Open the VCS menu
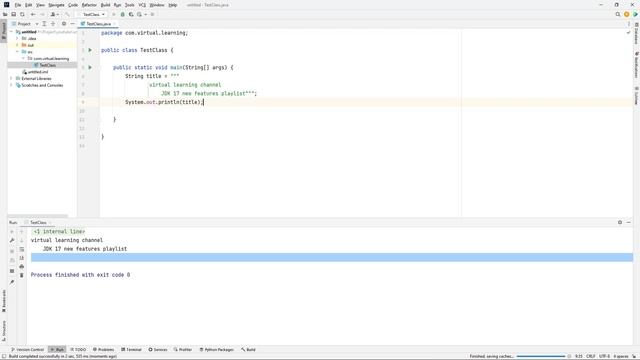The height and width of the screenshot is (360, 640). pyautogui.click(x=142, y=5)
